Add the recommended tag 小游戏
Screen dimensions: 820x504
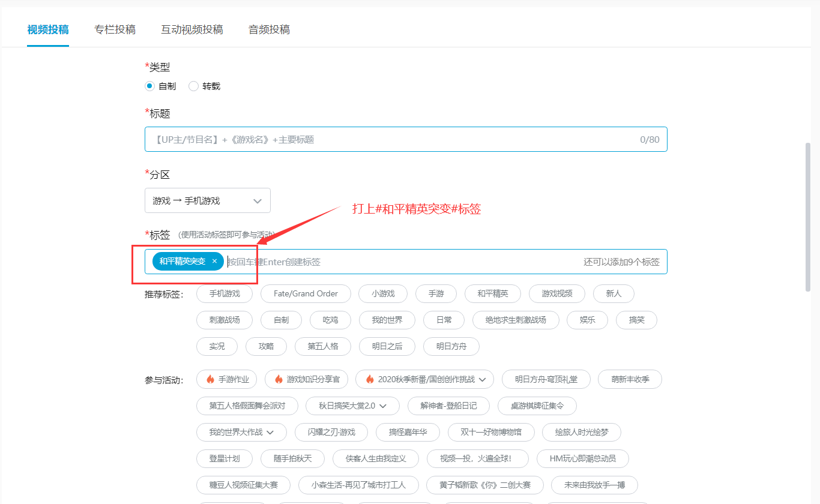pos(383,293)
